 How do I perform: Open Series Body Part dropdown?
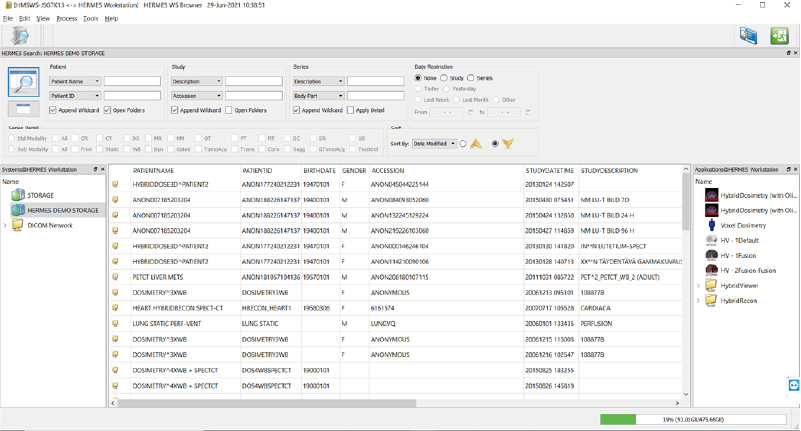(318, 95)
